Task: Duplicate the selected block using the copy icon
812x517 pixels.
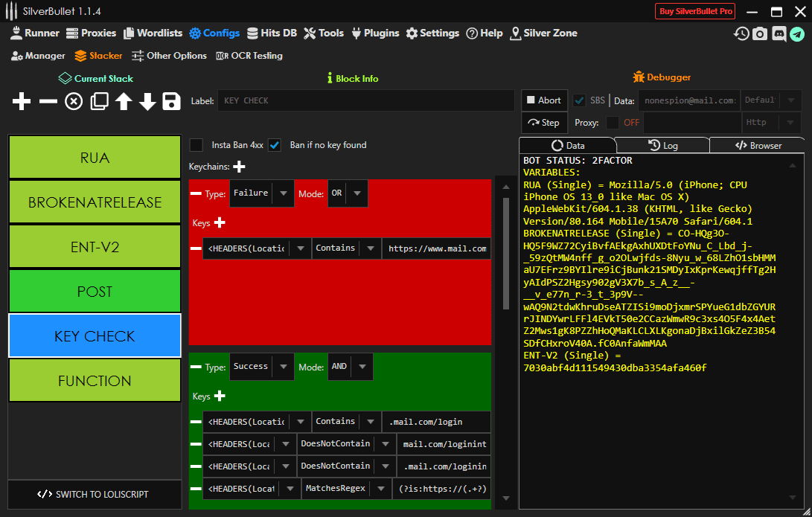Action: tap(99, 102)
